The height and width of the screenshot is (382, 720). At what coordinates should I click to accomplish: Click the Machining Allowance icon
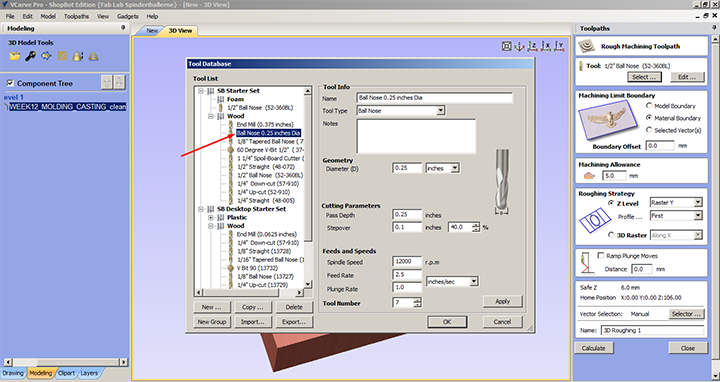tap(589, 175)
